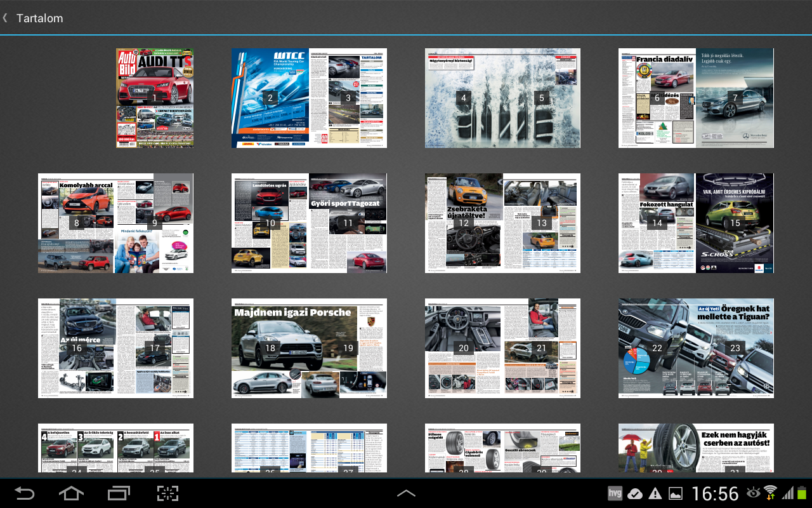This screenshot has width=812, height=508.
Task: Go back using the Tartalom chevron
Action: tap(6, 18)
